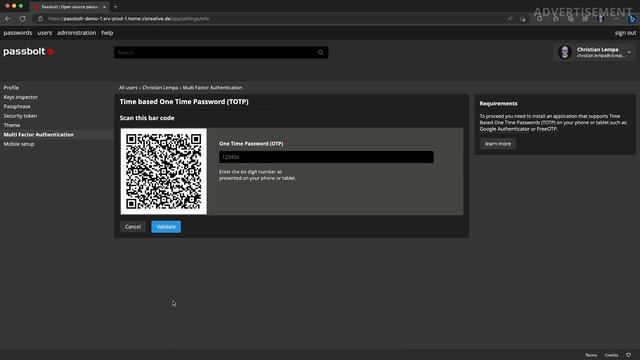Image resolution: width=640 pixels, height=360 pixels.
Task: Click the 'Enter the six digit number' hint text
Action: pyautogui.click(x=257, y=175)
